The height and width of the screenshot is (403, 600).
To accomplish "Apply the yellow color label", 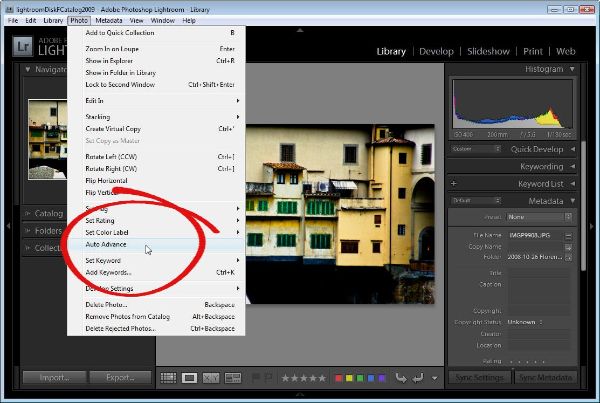I will [x=349, y=378].
